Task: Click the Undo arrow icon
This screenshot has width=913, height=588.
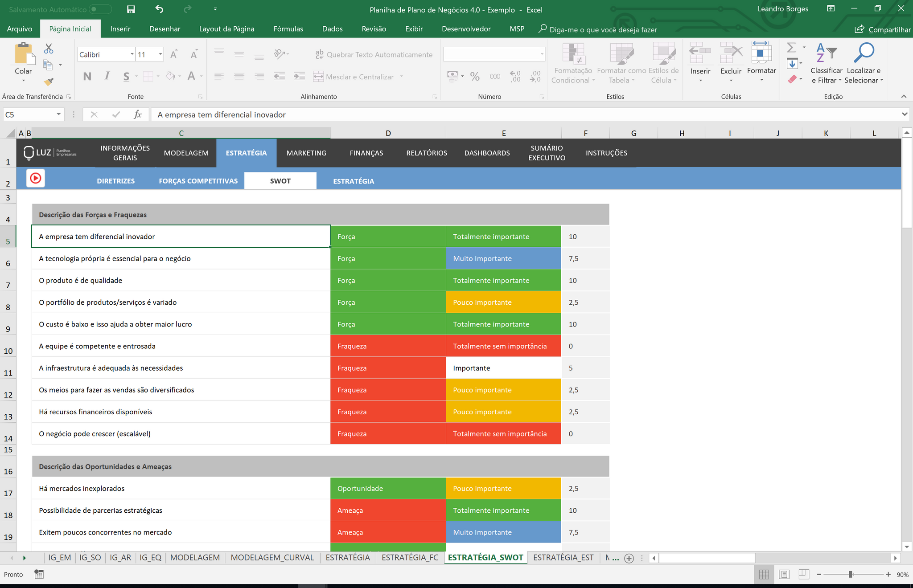Action: [159, 9]
